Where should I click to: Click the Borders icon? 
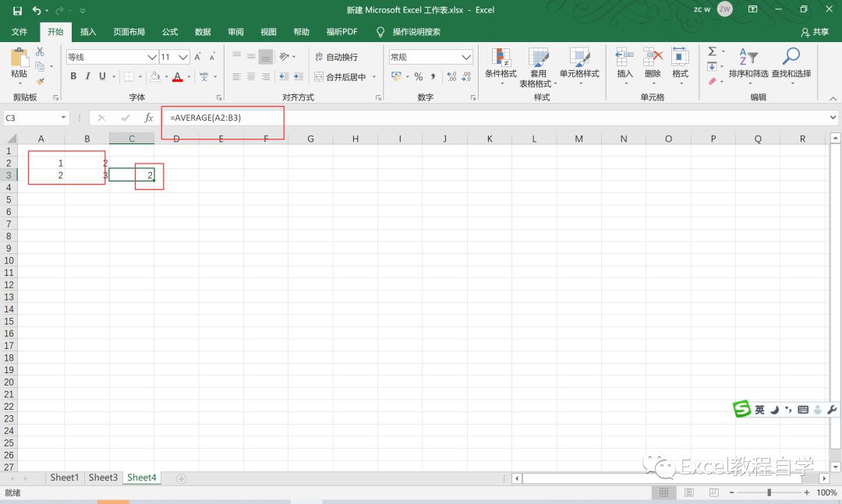point(129,76)
